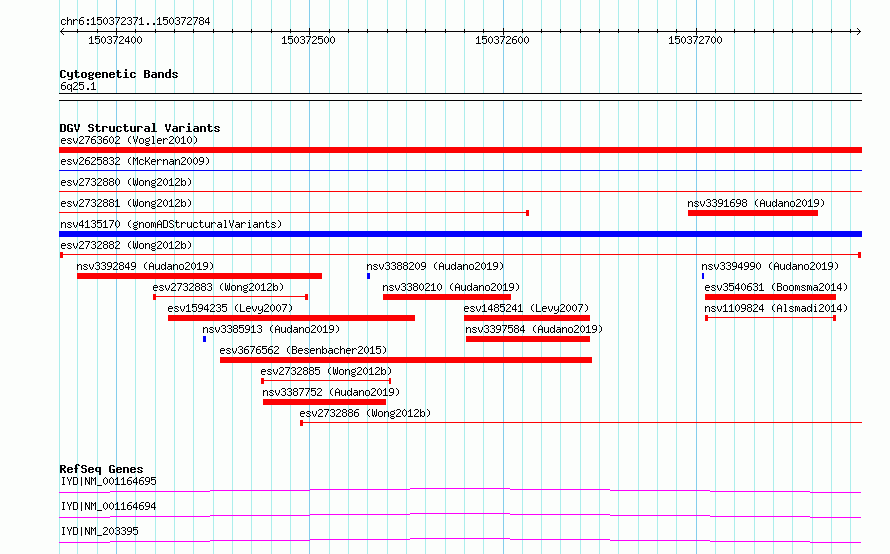The width and height of the screenshot is (890, 554).
Task: Click the right arrow end of the ruler
Action: 859,31
